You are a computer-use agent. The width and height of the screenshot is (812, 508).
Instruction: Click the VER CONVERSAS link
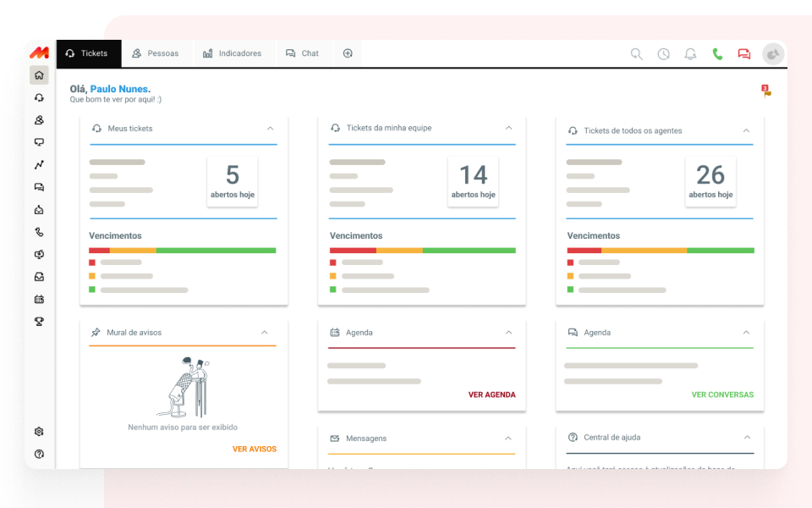(x=721, y=395)
